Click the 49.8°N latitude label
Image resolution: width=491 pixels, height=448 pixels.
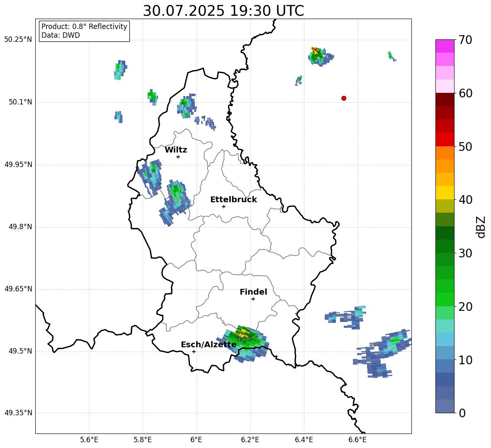coord(20,227)
